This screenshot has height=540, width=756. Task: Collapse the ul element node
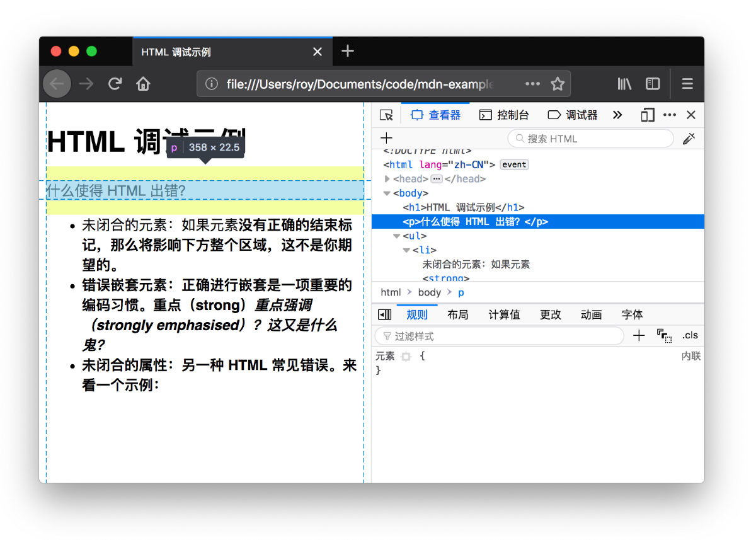pos(397,236)
